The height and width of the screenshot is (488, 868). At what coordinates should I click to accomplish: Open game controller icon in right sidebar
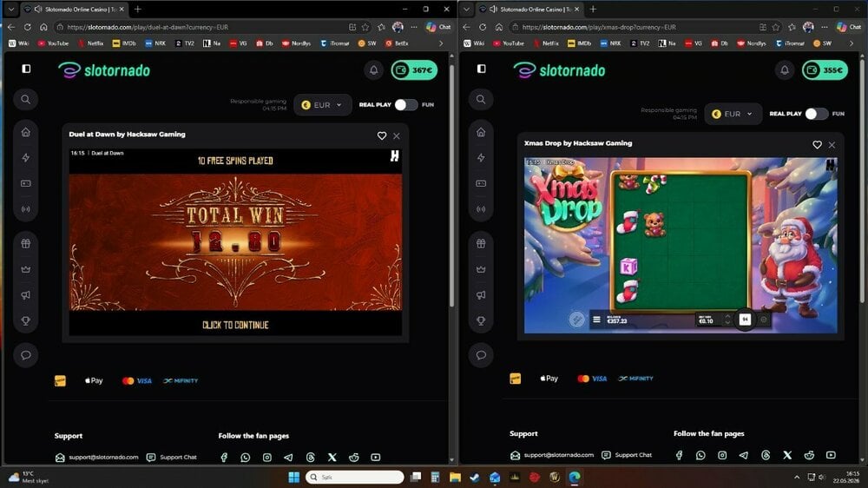coord(481,183)
